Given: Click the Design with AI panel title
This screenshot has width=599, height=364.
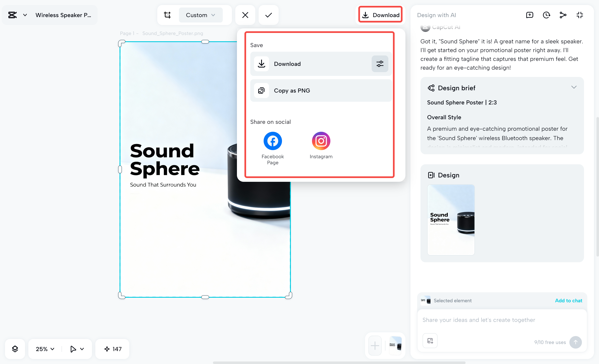Looking at the screenshot, I should (x=436, y=15).
